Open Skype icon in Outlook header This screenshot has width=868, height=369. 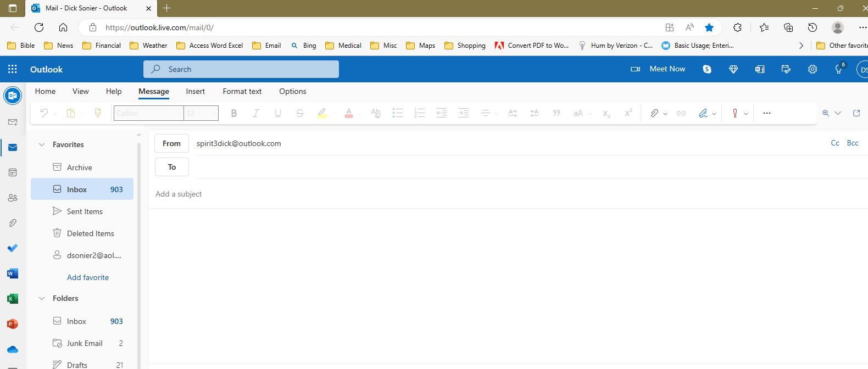(707, 69)
